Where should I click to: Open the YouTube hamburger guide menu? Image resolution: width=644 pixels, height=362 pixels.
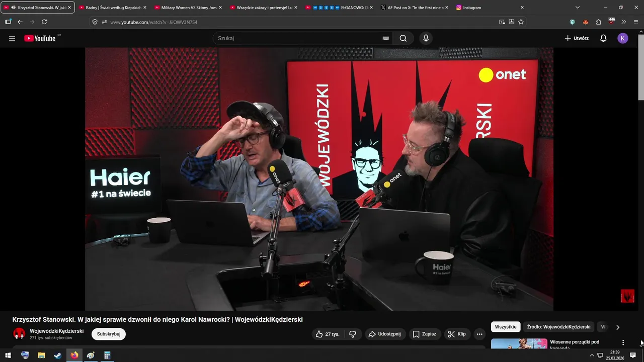[12, 38]
